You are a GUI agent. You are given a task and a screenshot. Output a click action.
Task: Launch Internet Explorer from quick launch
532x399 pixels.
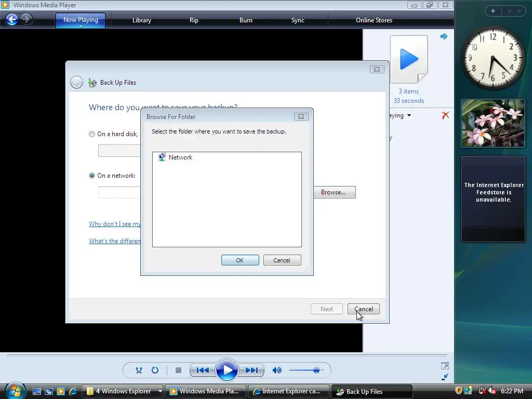point(73,392)
